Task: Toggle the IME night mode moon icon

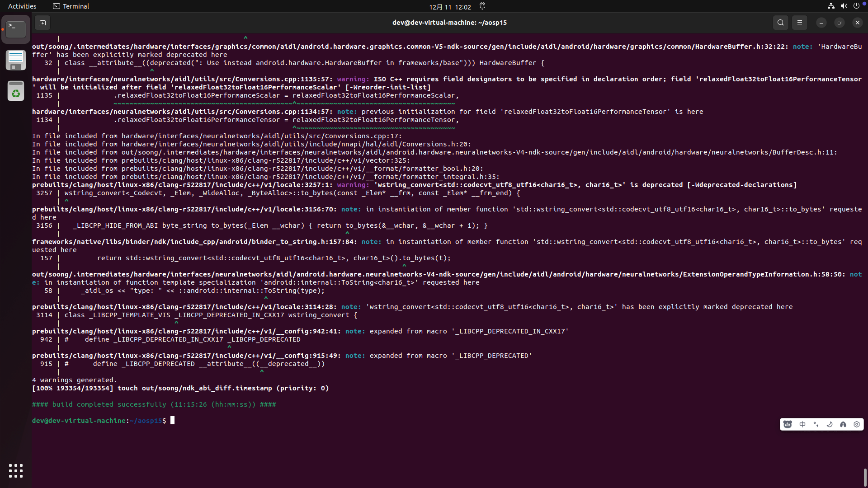Action: (830, 424)
